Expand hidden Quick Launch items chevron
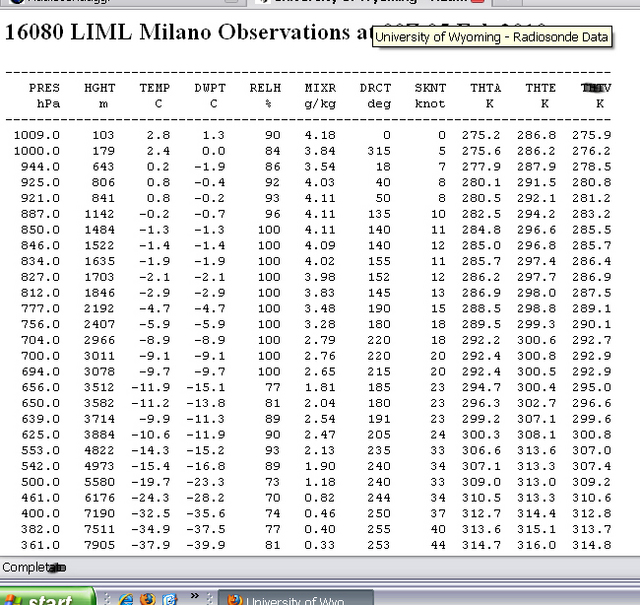Viewport: 640px width, 605px height. 196,595
